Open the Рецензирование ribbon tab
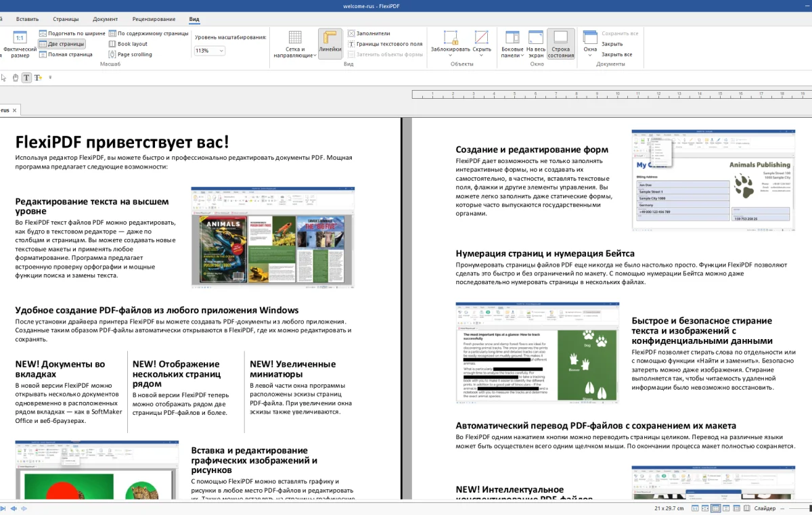 click(153, 19)
